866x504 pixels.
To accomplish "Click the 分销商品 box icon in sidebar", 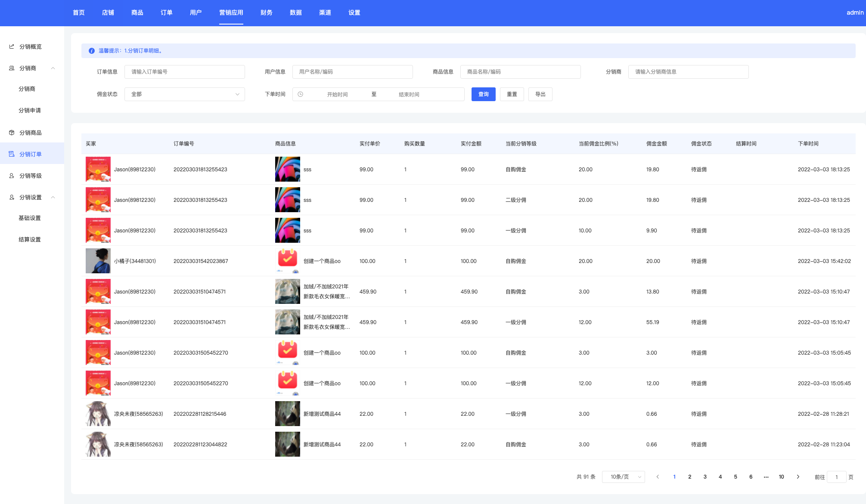I will click(12, 133).
